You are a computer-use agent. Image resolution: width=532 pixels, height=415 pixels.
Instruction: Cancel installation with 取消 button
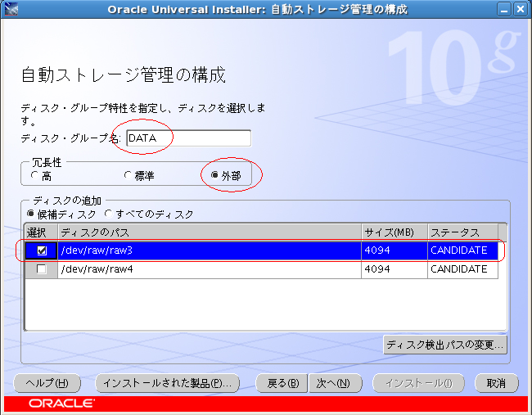(496, 383)
